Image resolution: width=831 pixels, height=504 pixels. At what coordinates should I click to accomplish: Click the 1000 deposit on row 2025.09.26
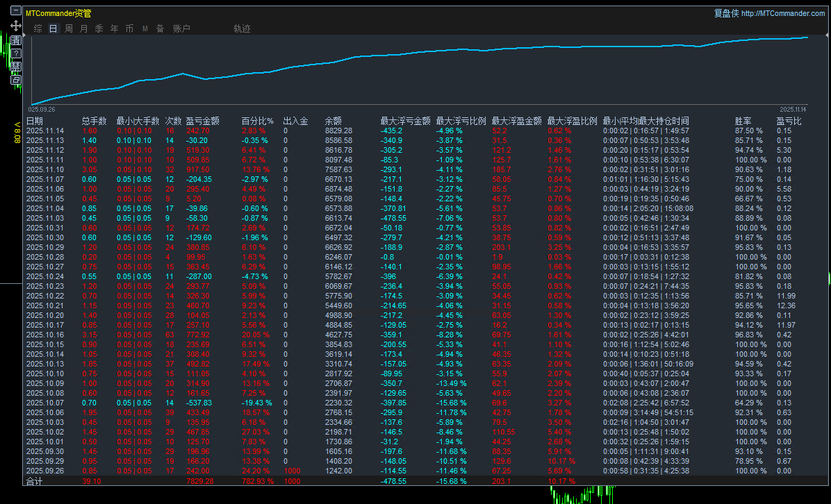point(292,471)
